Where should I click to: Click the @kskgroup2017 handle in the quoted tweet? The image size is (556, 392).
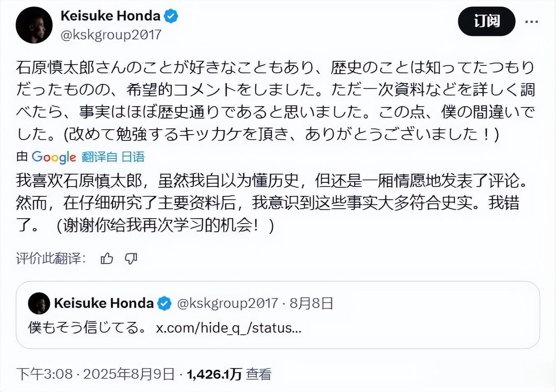tap(227, 303)
